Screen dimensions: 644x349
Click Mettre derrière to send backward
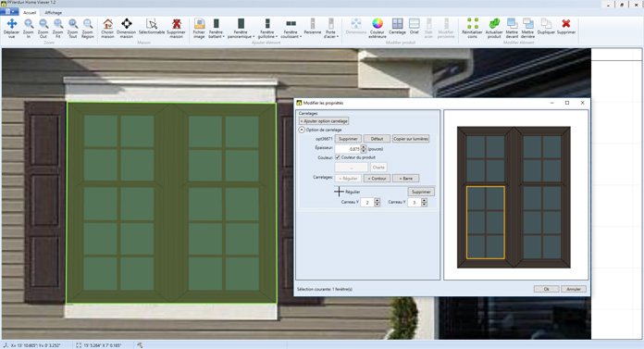(x=527, y=29)
